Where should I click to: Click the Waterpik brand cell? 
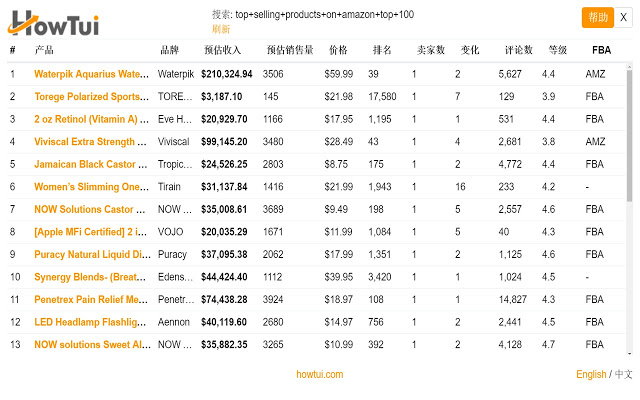tap(176, 74)
